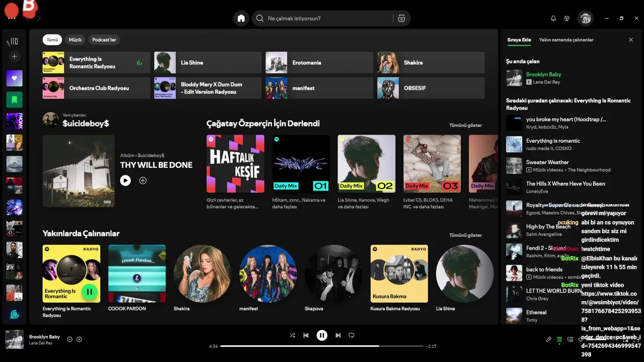This screenshot has width=644, height=362.
Task: Close the queue side panel
Action: [x=631, y=40]
